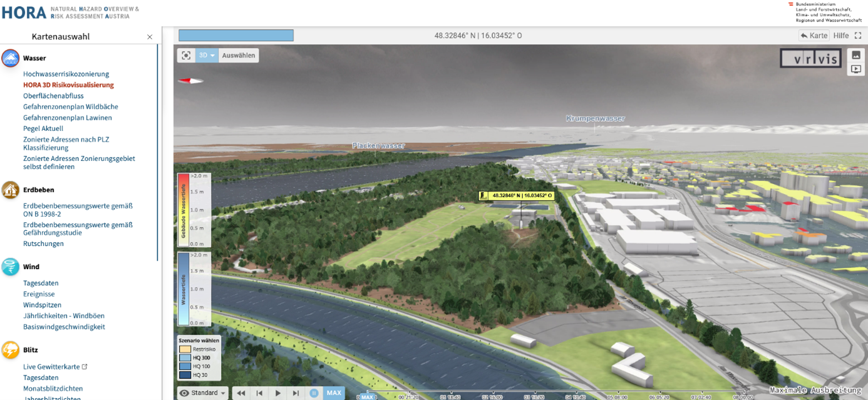
Task: Open Live Gewitterkarte
Action: click(51, 367)
